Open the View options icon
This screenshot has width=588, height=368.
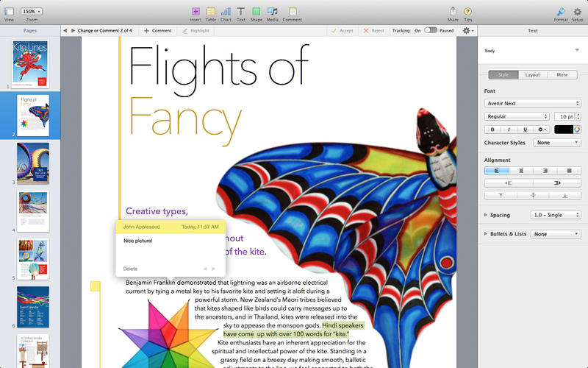tap(9, 12)
